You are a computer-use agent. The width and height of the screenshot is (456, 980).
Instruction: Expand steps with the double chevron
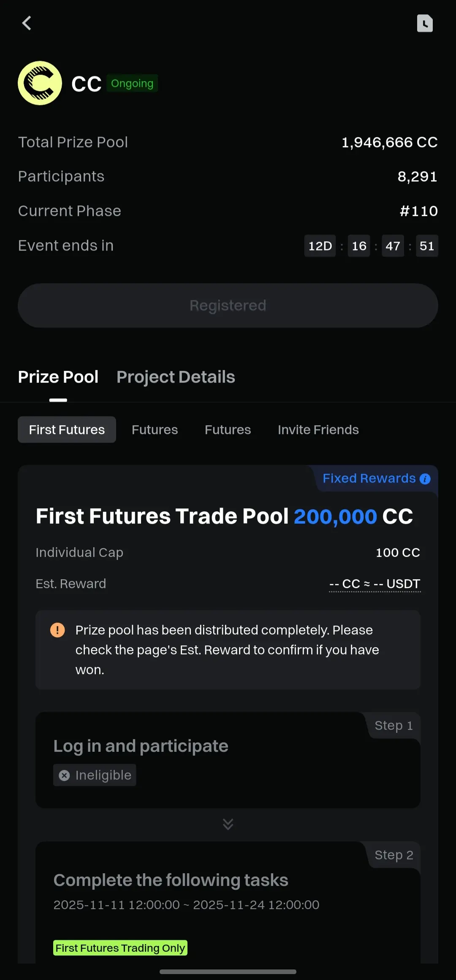click(228, 824)
